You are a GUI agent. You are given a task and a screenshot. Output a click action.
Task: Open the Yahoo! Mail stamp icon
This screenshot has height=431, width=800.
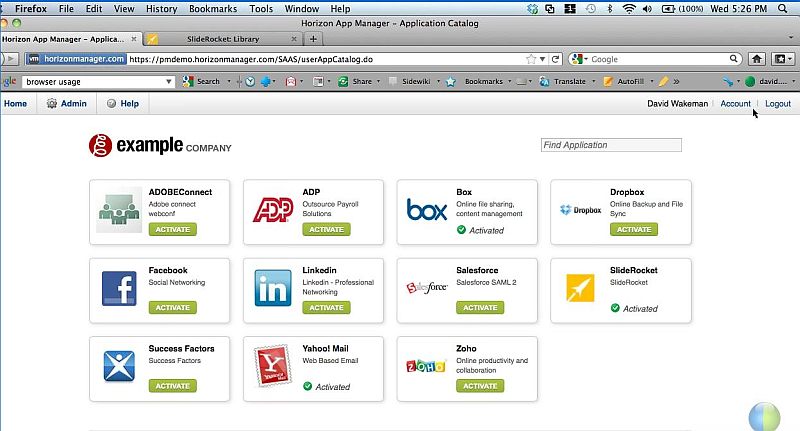click(x=273, y=366)
